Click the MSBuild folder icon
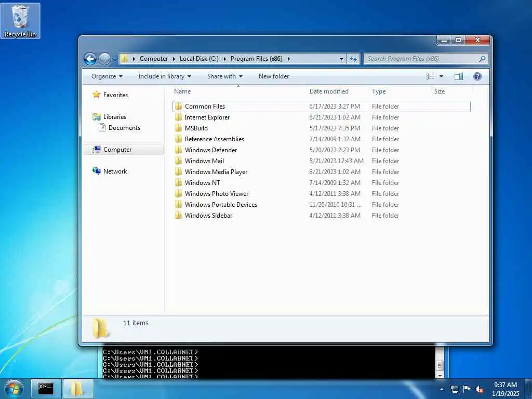Viewport: 532px width, 399px height. click(179, 128)
